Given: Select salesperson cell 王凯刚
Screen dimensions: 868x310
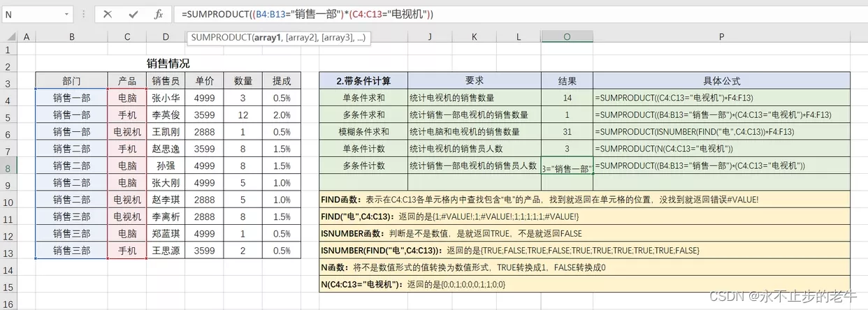Looking at the screenshot, I should pyautogui.click(x=166, y=132).
